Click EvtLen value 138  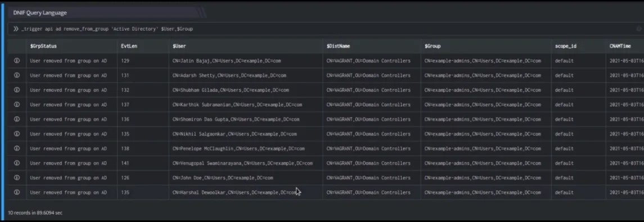(x=125, y=148)
